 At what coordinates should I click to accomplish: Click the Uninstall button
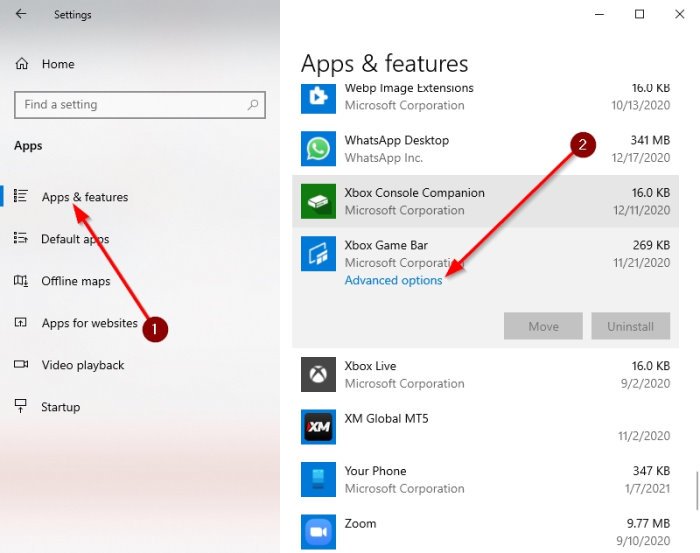pos(630,326)
